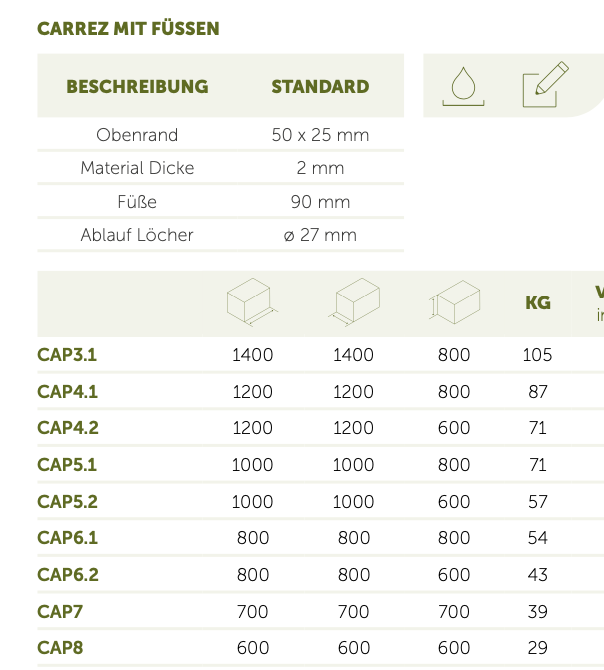The image size is (604, 670).
Task: Click the pencil-on-paper edit icon
Action: [545, 85]
